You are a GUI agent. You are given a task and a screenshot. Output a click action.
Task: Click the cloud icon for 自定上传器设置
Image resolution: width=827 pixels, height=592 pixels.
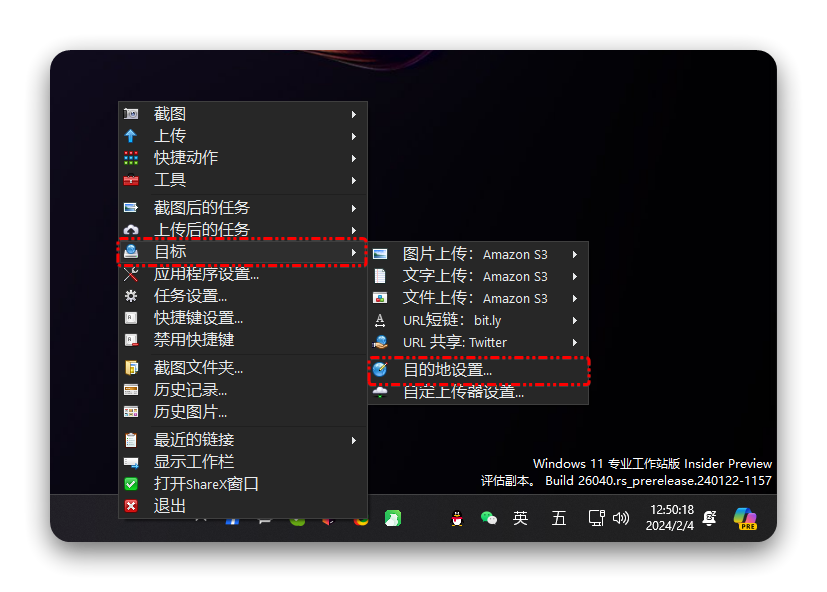point(380,392)
